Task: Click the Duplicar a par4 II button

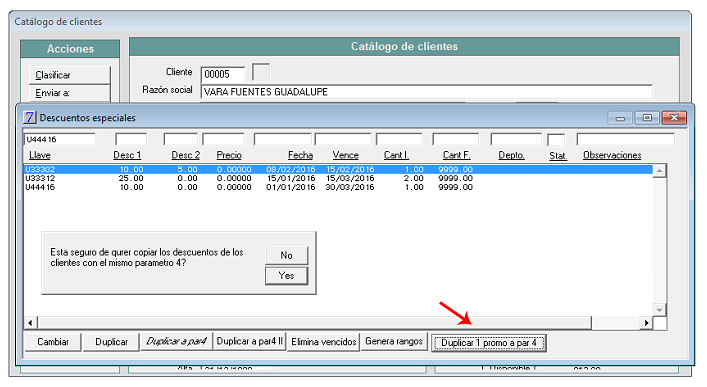Action: click(249, 342)
